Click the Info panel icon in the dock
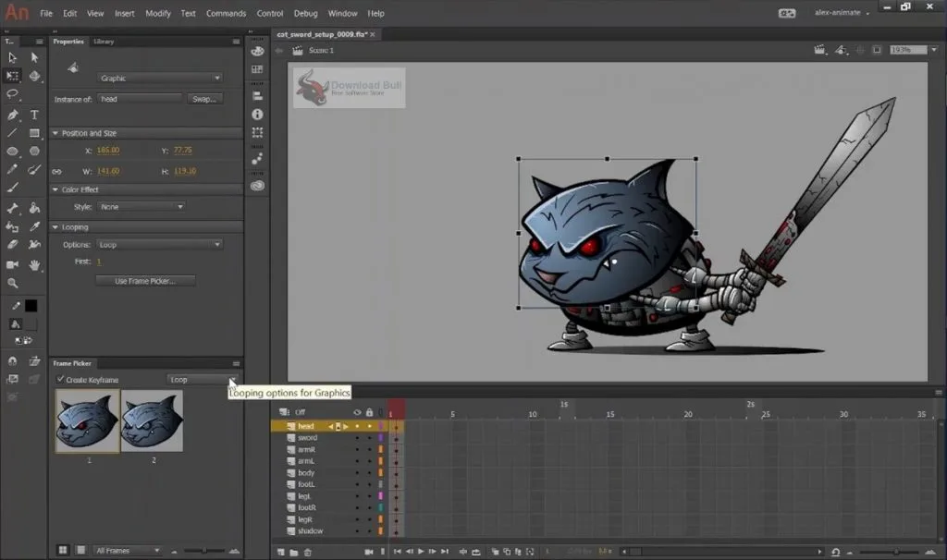Image resolution: width=947 pixels, height=560 pixels. pos(257,115)
